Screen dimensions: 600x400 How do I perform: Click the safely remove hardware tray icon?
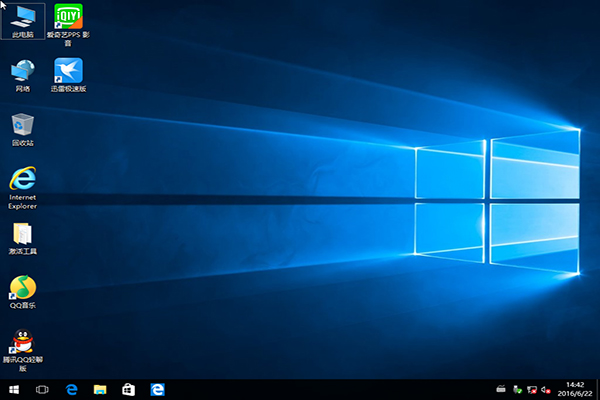click(517, 388)
